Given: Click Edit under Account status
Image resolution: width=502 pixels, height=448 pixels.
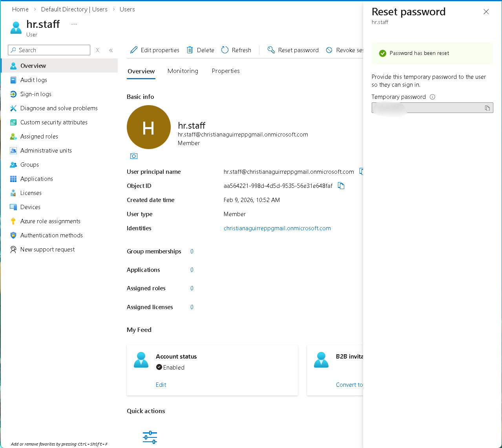Looking at the screenshot, I should 161,384.
